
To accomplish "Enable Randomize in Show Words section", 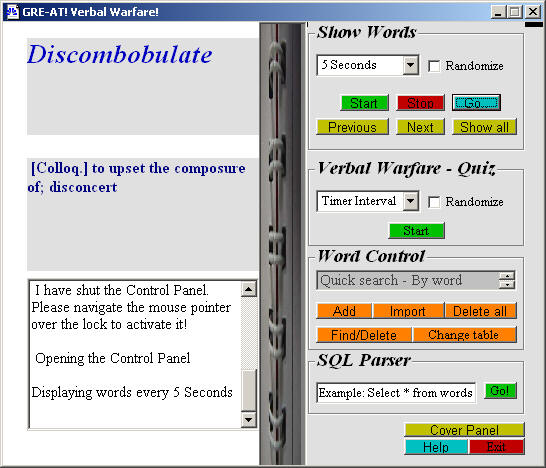I will [x=434, y=66].
